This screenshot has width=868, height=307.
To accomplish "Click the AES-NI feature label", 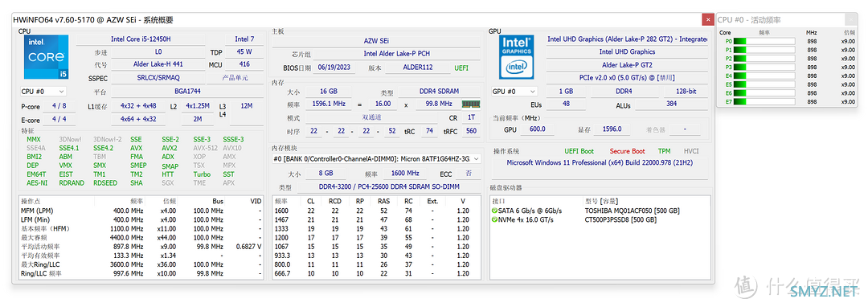I will [36, 182].
